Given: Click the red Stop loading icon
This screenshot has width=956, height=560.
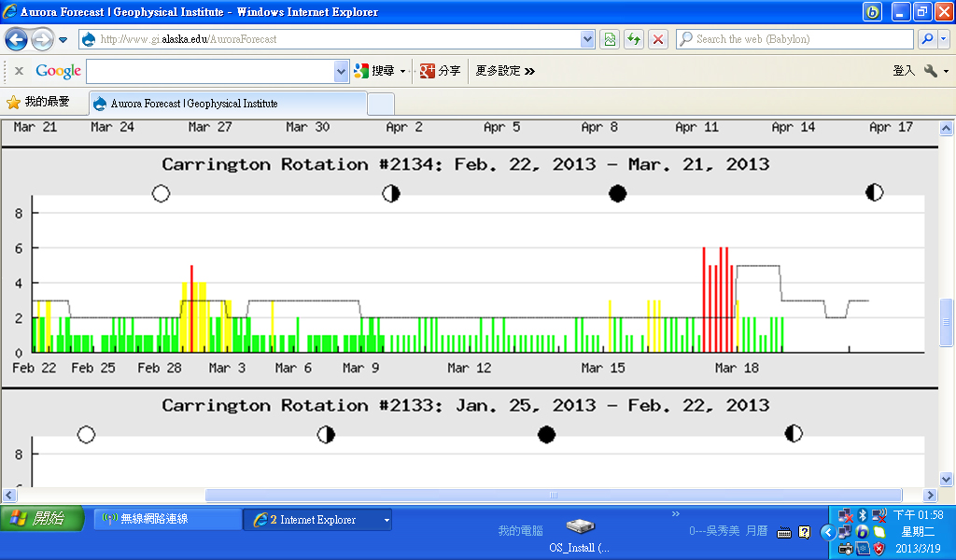Looking at the screenshot, I should tap(658, 39).
